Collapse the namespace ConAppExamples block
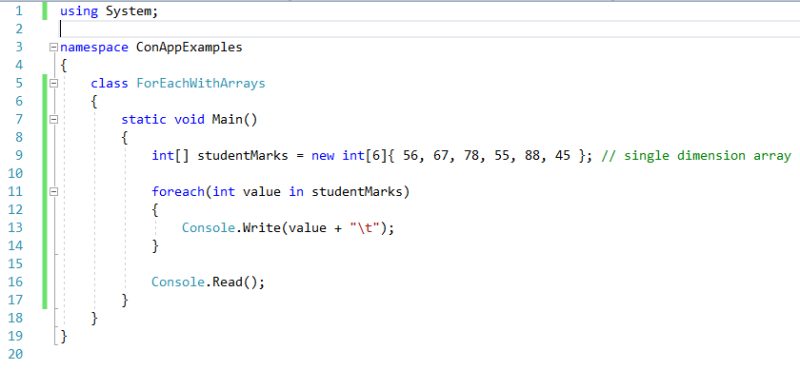800x370 pixels. coord(54,47)
